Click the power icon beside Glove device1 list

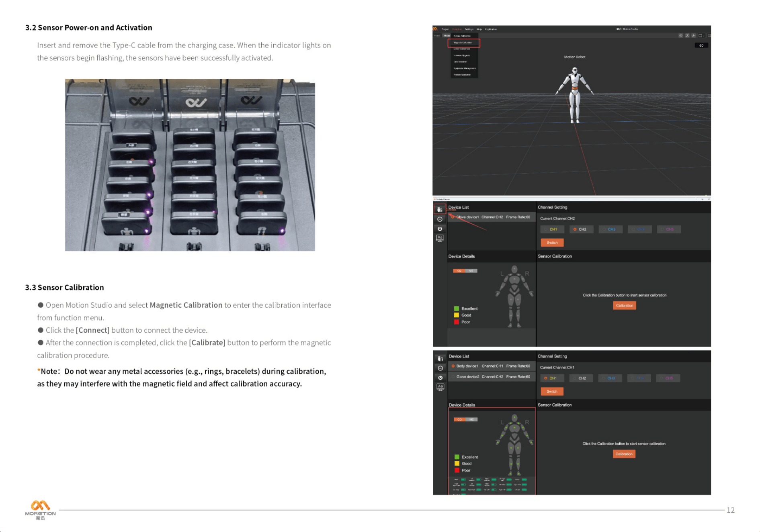tap(440, 229)
